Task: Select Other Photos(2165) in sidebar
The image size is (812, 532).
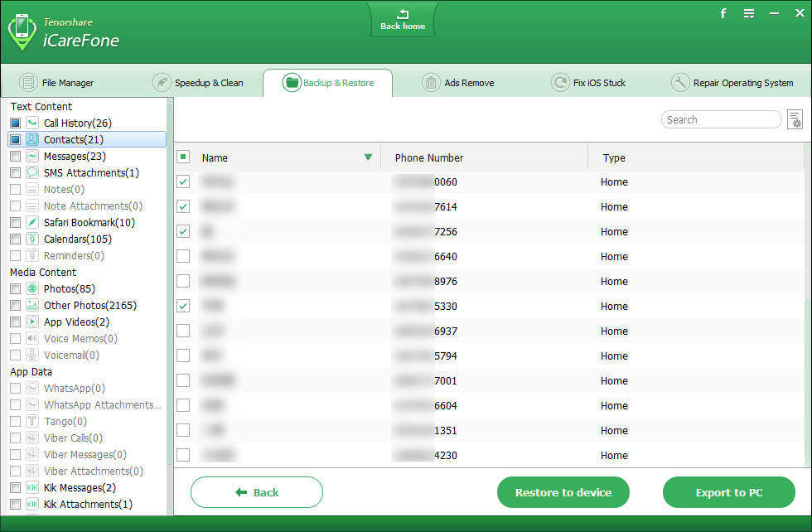Action: 89,305
